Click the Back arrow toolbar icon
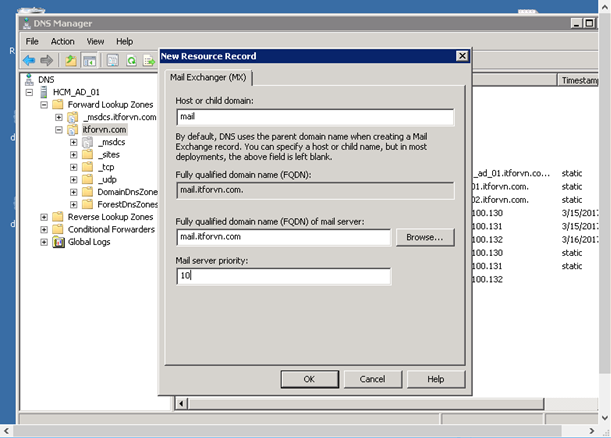611x438 pixels. [x=29, y=61]
